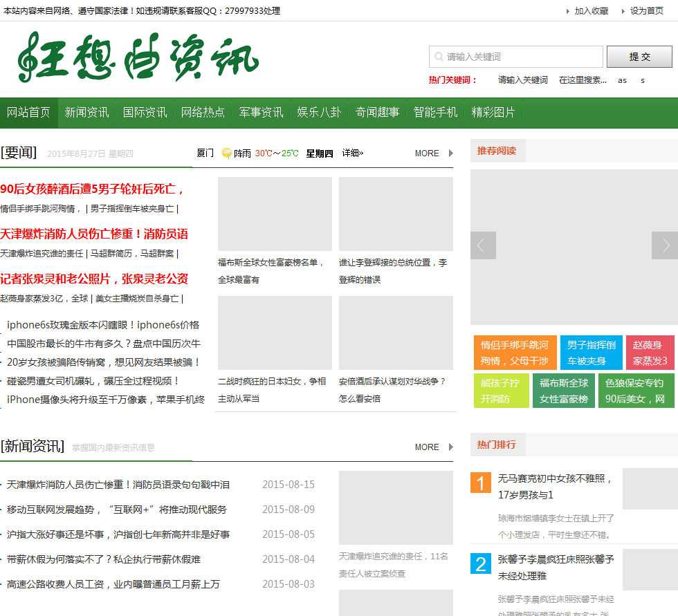The height and width of the screenshot is (616, 678).
Task: Click orange tile 情侣手绑手跳河殉情
Action: (515, 353)
